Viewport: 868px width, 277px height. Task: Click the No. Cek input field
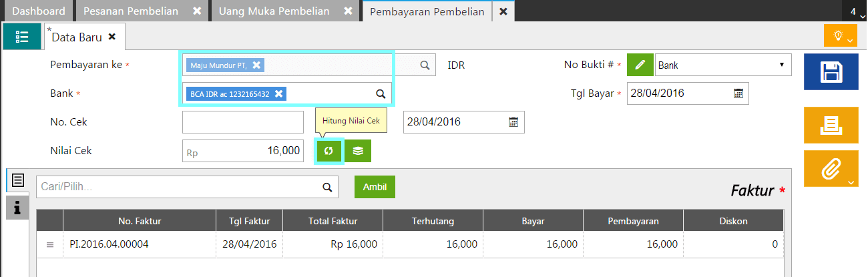pyautogui.click(x=243, y=122)
